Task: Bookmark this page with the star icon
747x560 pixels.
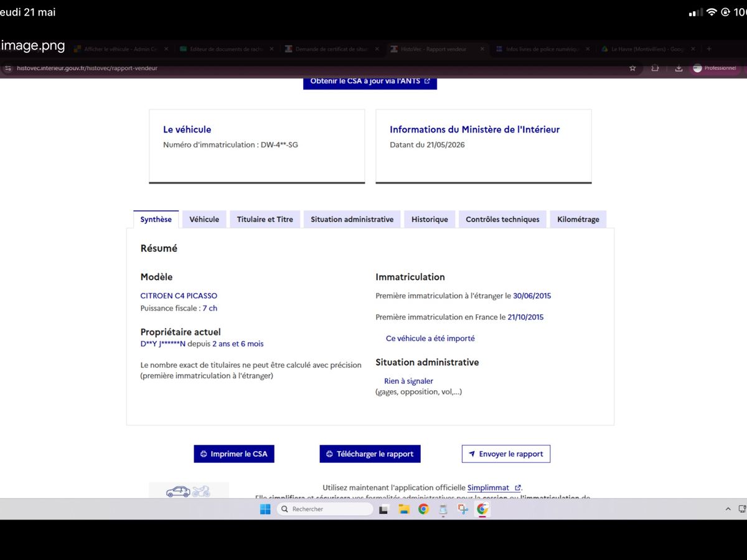Action: tap(632, 68)
